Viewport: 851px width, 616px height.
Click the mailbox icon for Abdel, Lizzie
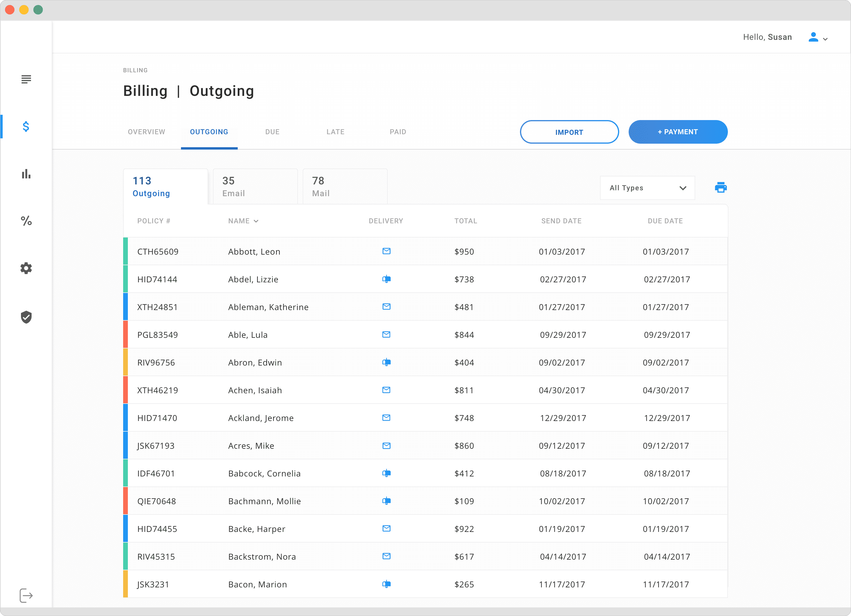(x=386, y=279)
